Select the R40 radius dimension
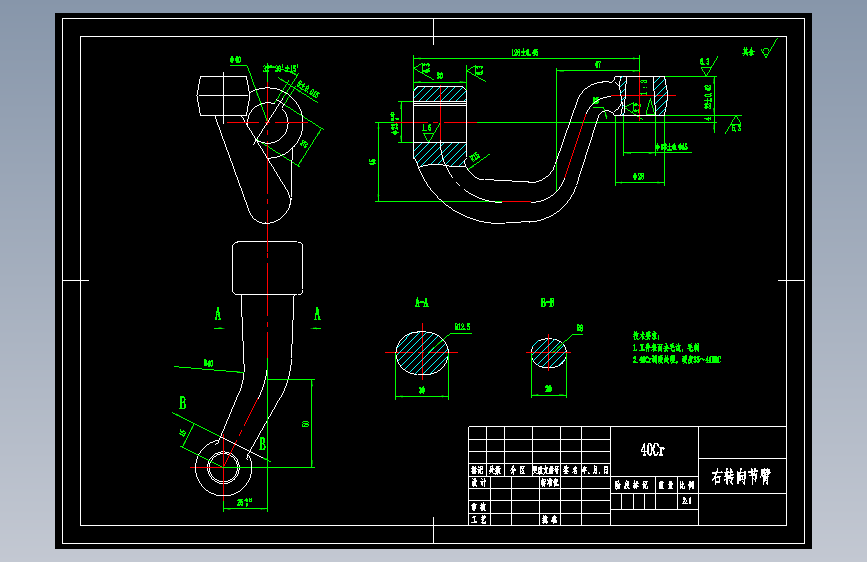 (208, 363)
